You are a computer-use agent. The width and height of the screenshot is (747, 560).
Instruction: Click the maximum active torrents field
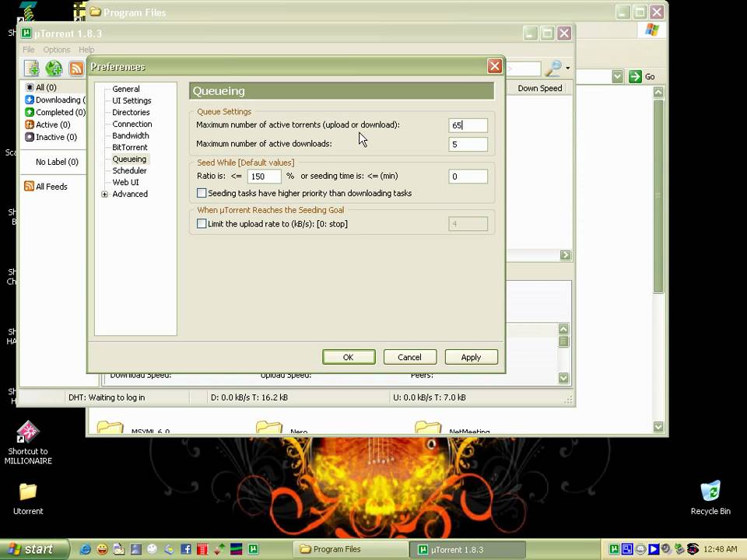click(x=468, y=125)
